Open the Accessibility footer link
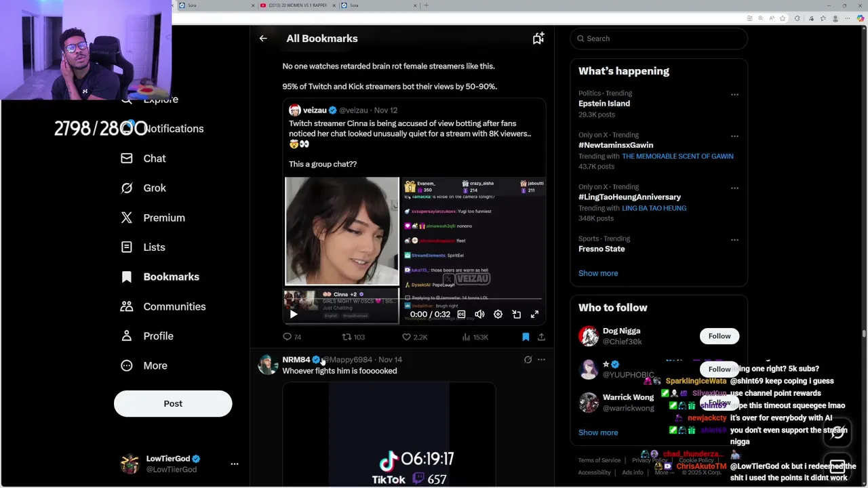 click(x=595, y=472)
